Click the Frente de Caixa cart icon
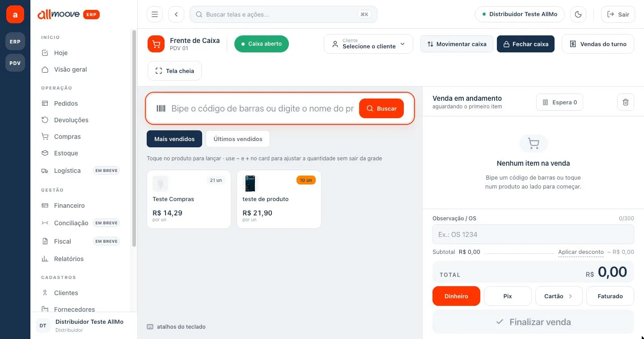Screen dimensions: 644x339 tap(156, 44)
